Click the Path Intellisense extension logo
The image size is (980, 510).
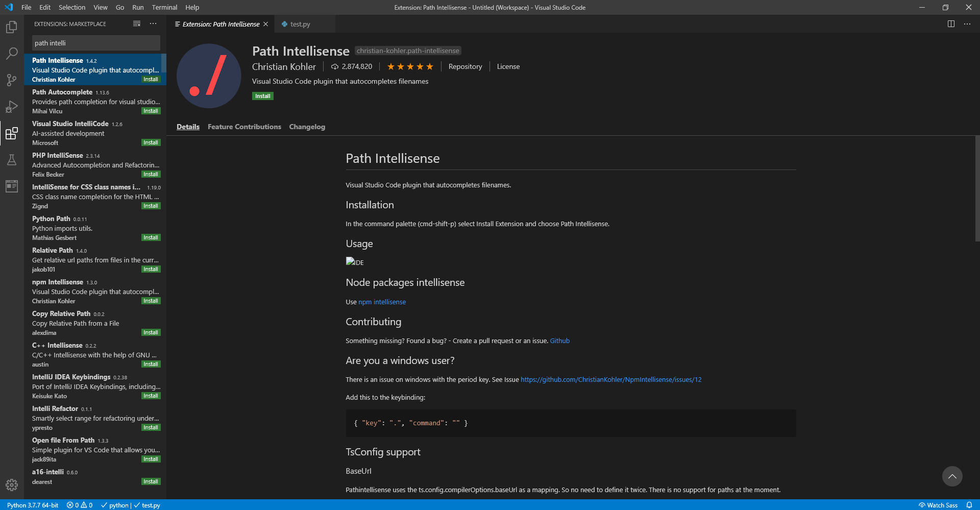[x=209, y=76]
